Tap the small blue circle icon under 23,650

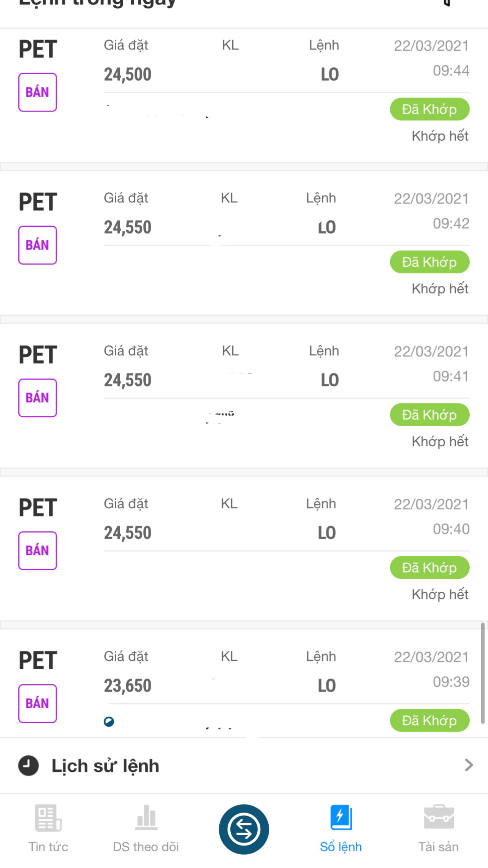(109, 721)
